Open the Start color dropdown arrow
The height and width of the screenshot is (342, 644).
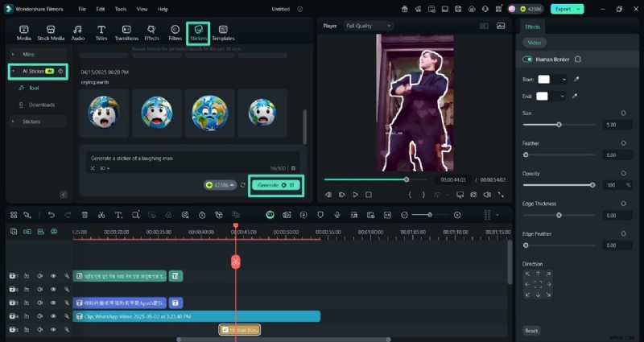[x=563, y=79]
